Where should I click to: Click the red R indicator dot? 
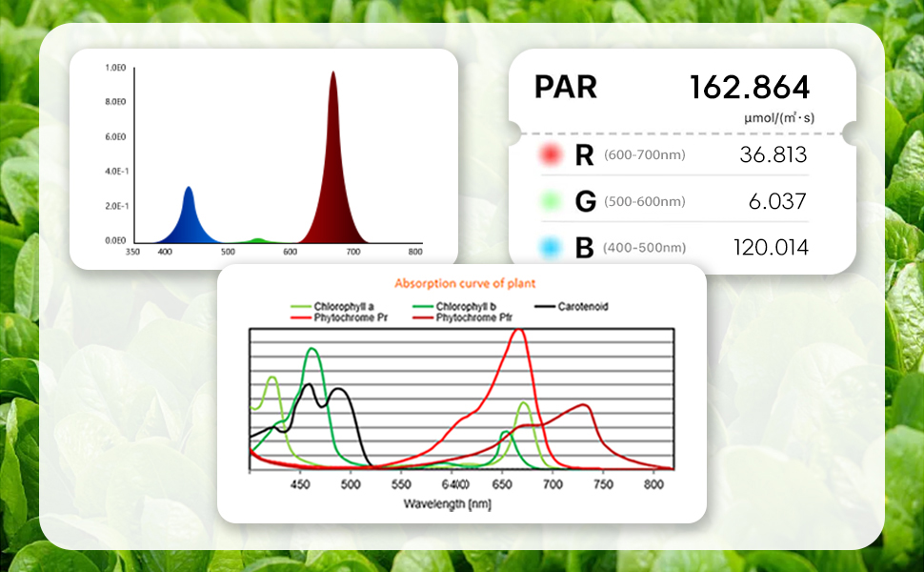[x=551, y=154]
